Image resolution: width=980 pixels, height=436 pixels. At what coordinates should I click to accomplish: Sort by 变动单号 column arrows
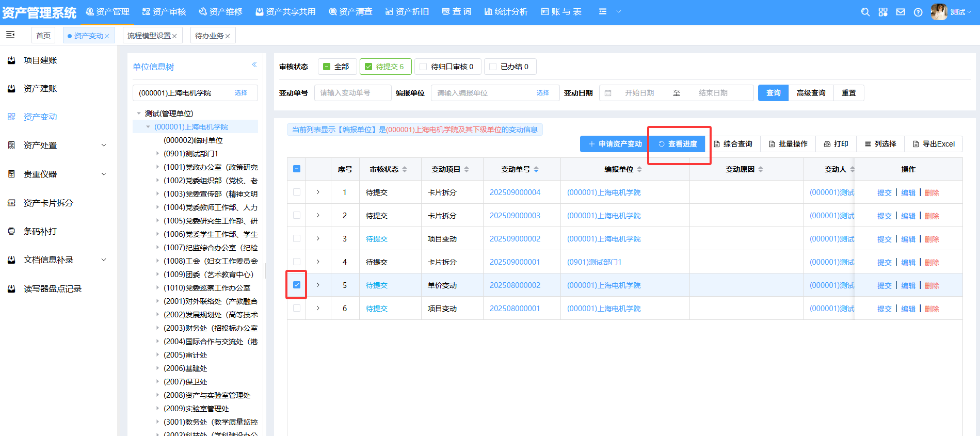pos(536,169)
